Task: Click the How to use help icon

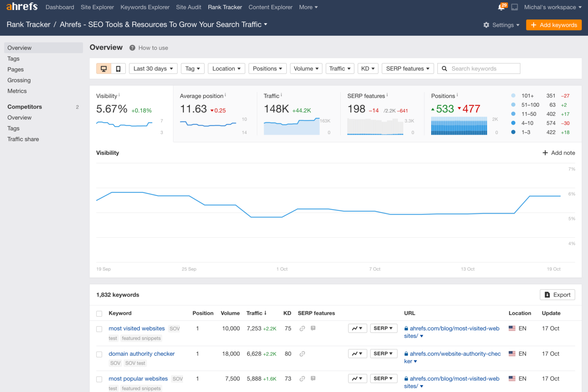Action: (132, 48)
